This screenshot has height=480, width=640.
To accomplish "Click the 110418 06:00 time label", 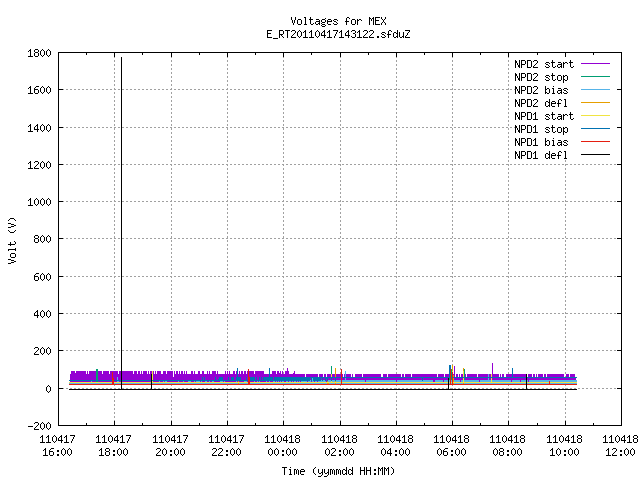I will (x=451, y=446).
